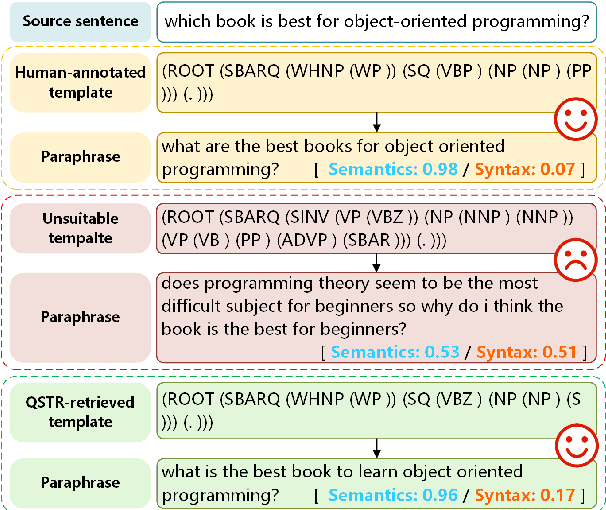Image resolution: width=606 pixels, height=510 pixels.
Task: Click the Paraphrase label in the red section
Action: click(79, 317)
